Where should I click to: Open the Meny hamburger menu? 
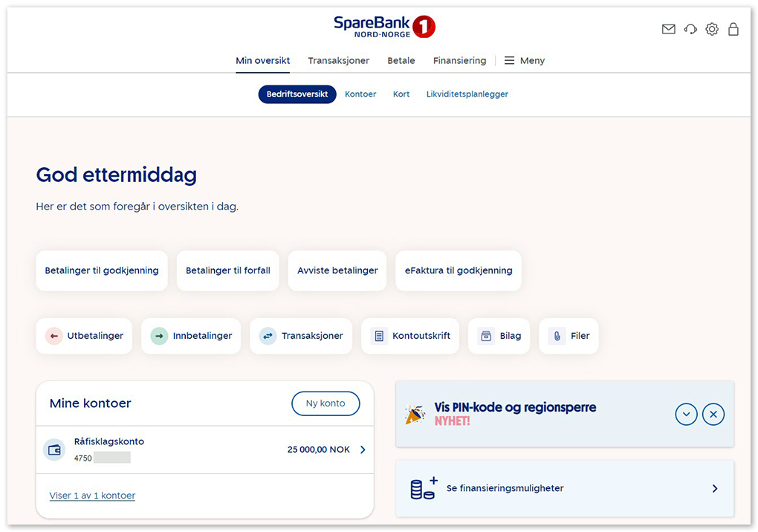525,61
